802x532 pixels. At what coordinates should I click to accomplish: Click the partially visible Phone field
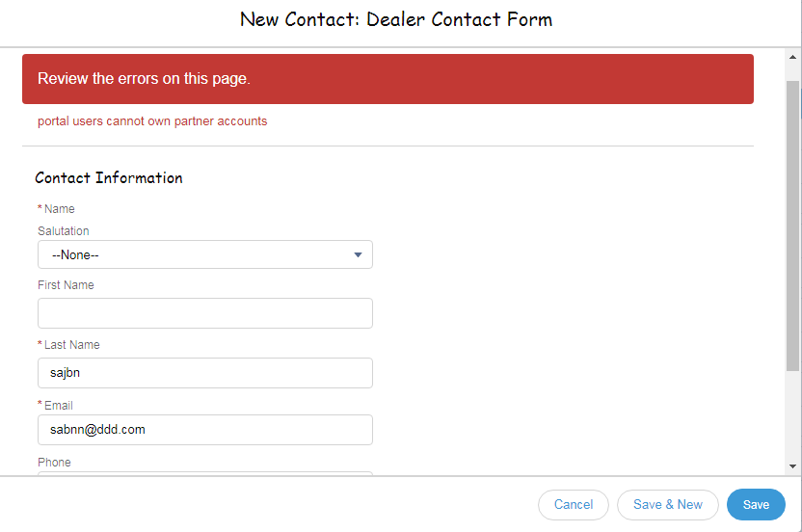click(x=204, y=472)
